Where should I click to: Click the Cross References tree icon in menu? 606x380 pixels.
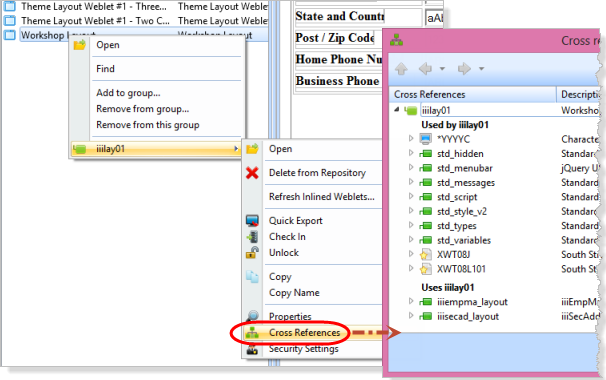tap(252, 332)
